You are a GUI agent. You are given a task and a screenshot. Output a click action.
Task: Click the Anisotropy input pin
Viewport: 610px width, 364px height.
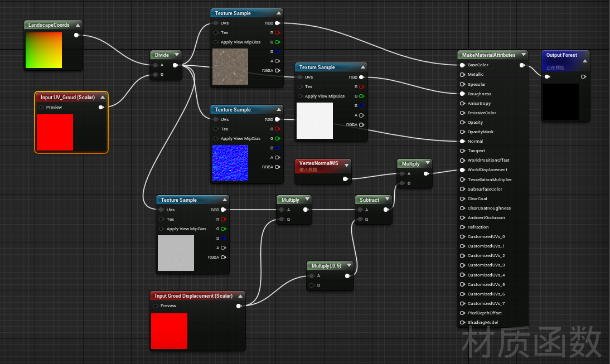point(463,103)
